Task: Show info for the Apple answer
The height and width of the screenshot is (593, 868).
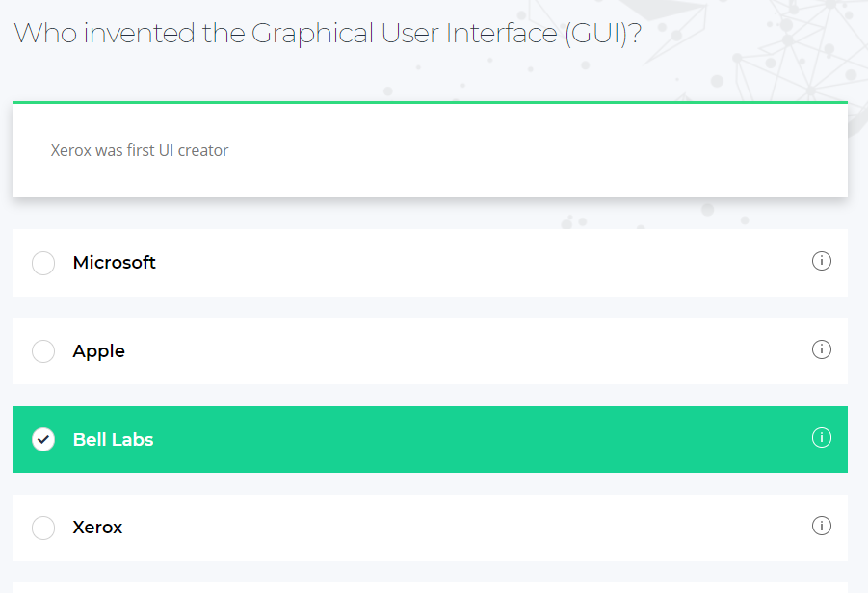Action: [821, 349]
